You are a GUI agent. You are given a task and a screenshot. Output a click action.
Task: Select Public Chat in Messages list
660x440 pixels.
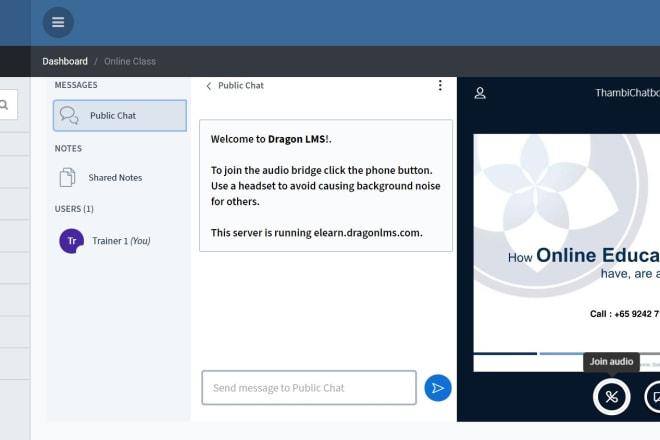(120, 115)
